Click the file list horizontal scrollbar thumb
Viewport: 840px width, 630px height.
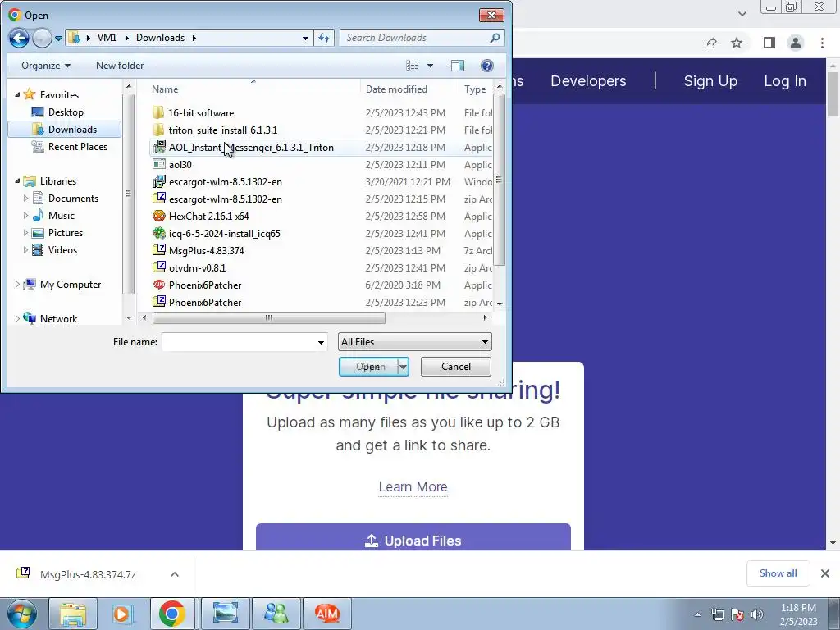click(269, 317)
